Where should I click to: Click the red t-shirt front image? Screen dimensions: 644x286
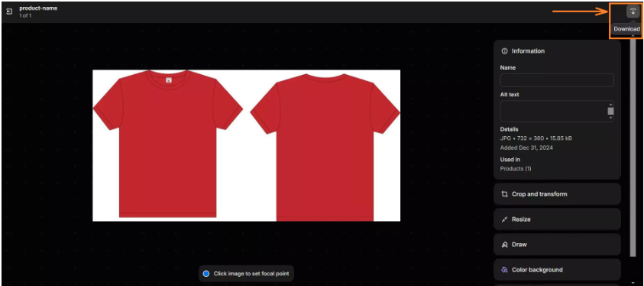(167, 144)
